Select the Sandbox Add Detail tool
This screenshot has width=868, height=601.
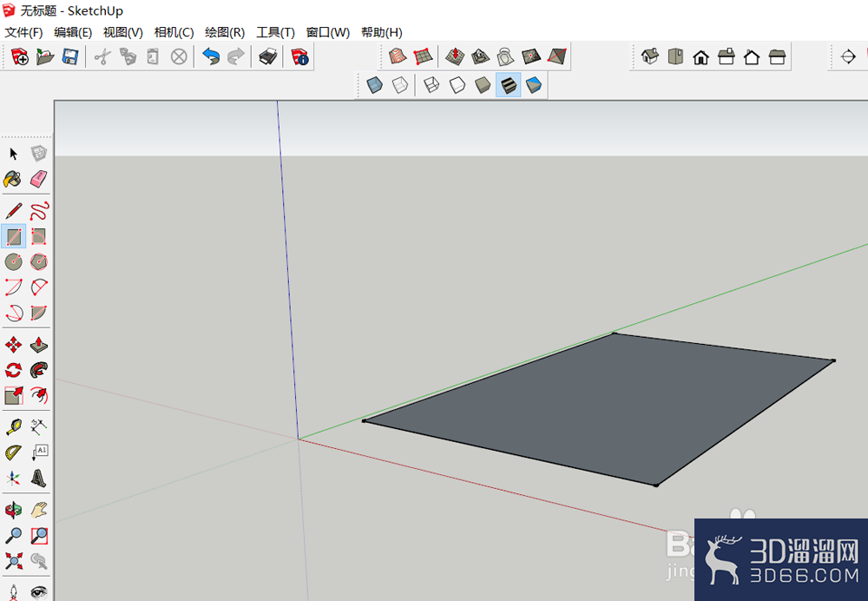click(531, 56)
